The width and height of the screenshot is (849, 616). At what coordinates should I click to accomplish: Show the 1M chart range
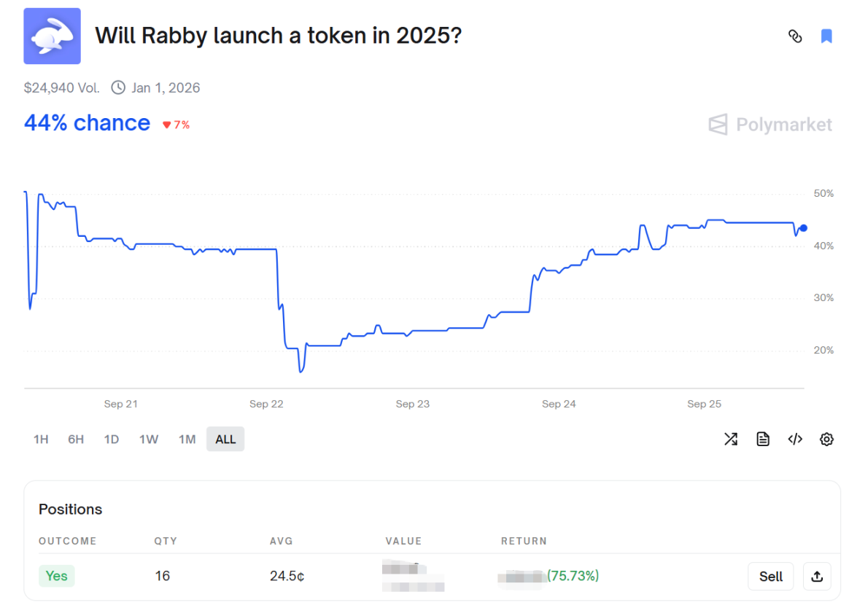pos(187,439)
